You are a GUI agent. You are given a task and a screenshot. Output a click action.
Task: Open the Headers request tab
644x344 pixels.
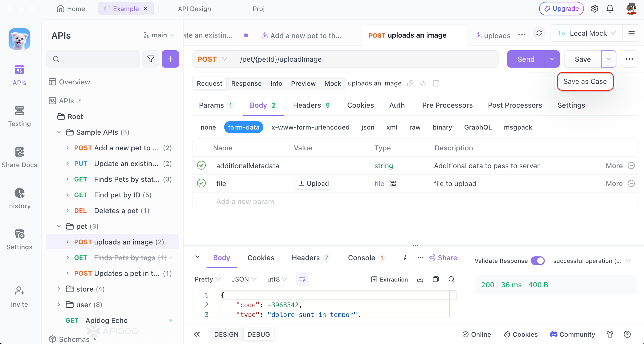pos(311,105)
